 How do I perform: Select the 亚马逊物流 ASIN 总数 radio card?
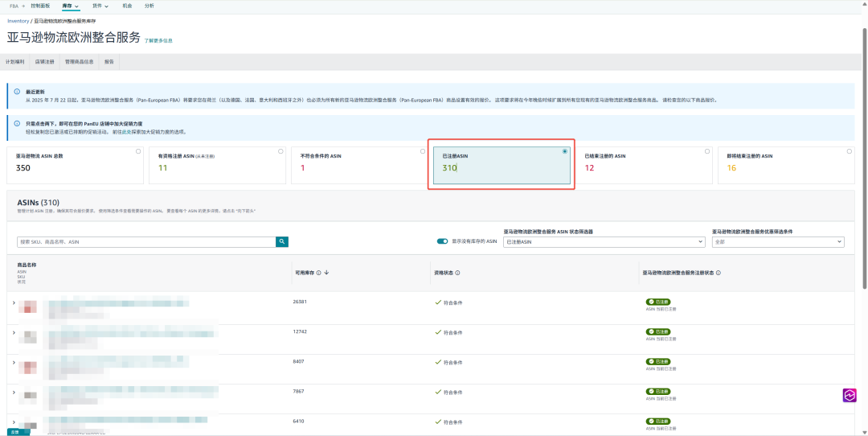point(138,151)
